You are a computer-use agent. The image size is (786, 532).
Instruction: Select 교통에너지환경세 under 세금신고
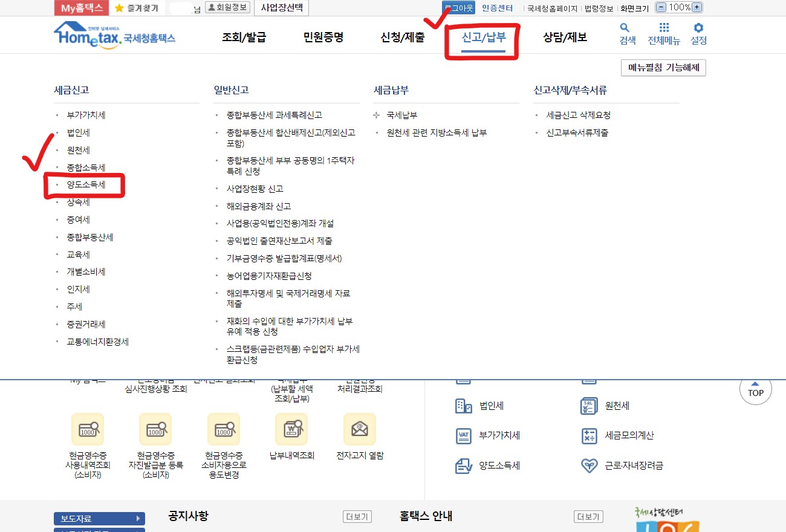(x=97, y=342)
